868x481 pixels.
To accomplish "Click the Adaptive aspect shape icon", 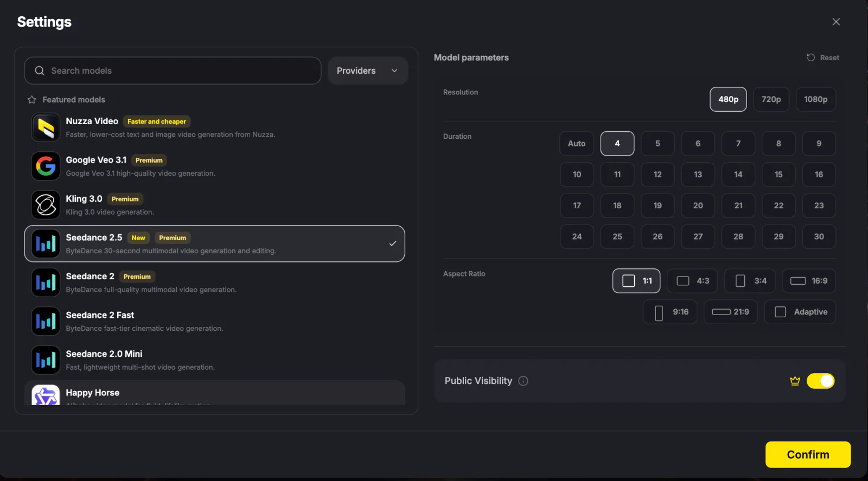I will (x=780, y=312).
